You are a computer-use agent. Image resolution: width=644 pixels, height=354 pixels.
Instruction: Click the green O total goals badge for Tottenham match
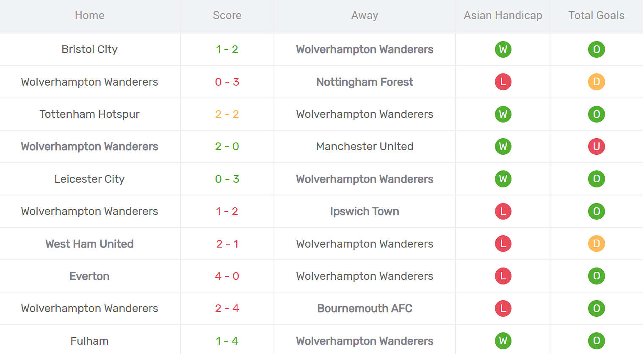coord(596,114)
